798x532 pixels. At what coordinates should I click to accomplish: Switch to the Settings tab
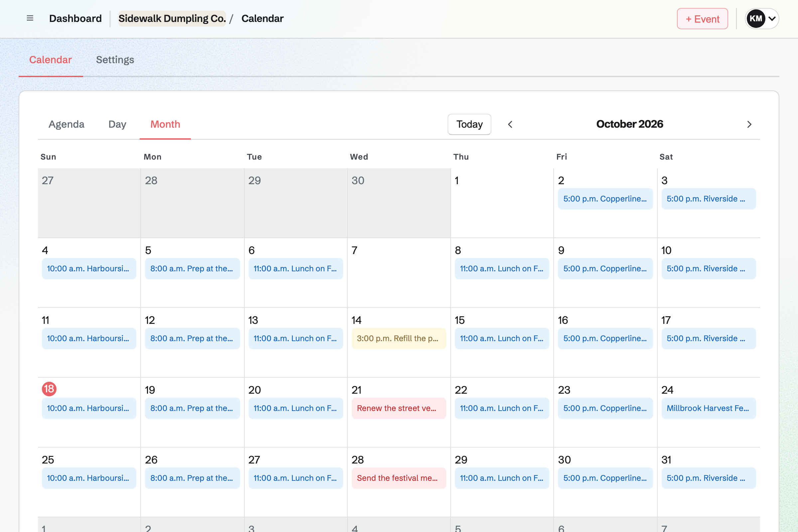[x=115, y=60]
